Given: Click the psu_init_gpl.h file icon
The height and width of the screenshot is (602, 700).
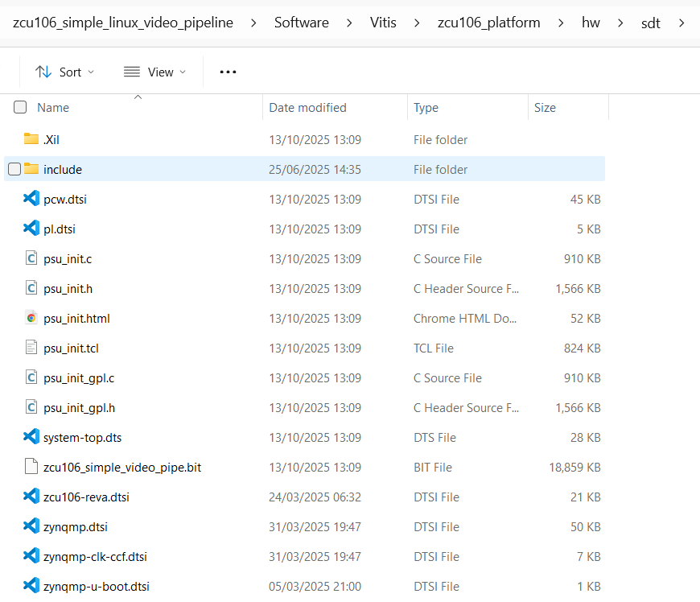Looking at the screenshot, I should [x=31, y=407].
